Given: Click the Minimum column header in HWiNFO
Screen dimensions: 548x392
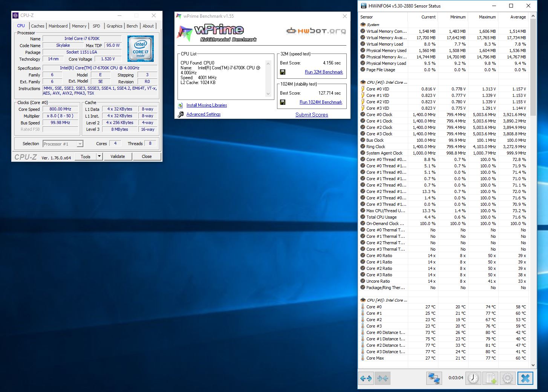Looking at the screenshot, I should [452, 17].
